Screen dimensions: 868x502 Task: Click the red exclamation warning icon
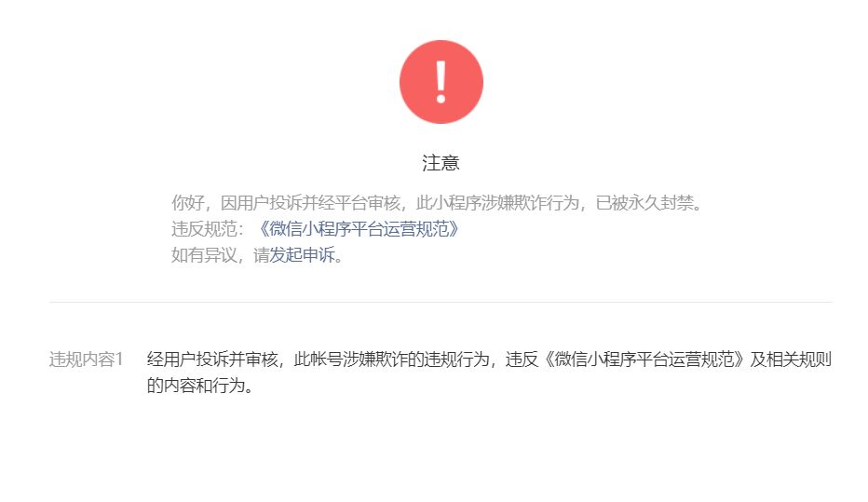pos(441,82)
